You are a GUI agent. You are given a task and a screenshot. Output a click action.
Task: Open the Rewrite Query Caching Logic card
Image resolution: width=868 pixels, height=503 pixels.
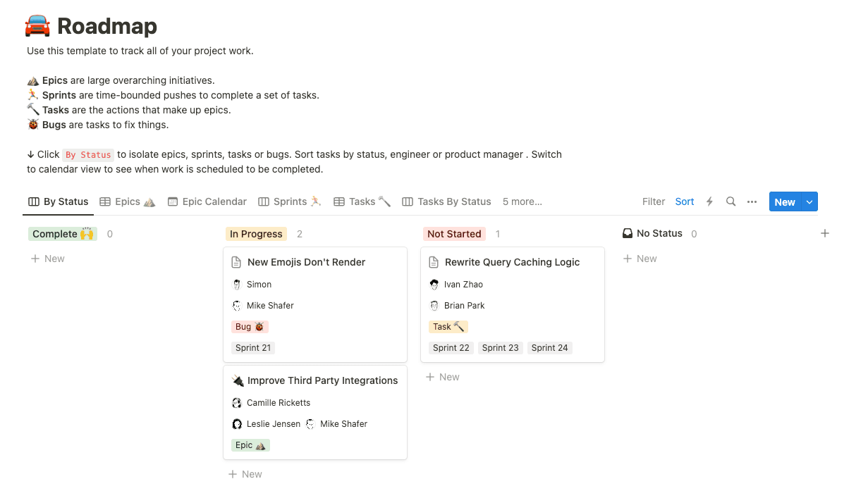512,262
